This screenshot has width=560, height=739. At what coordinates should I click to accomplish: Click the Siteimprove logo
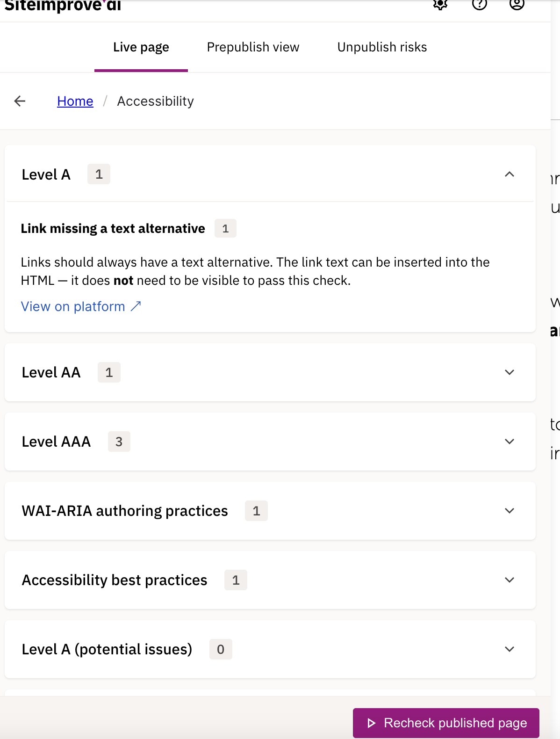[63, 6]
